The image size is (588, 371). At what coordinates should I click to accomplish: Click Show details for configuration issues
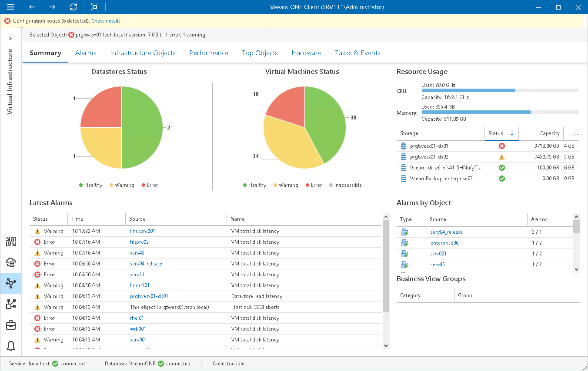(x=106, y=20)
